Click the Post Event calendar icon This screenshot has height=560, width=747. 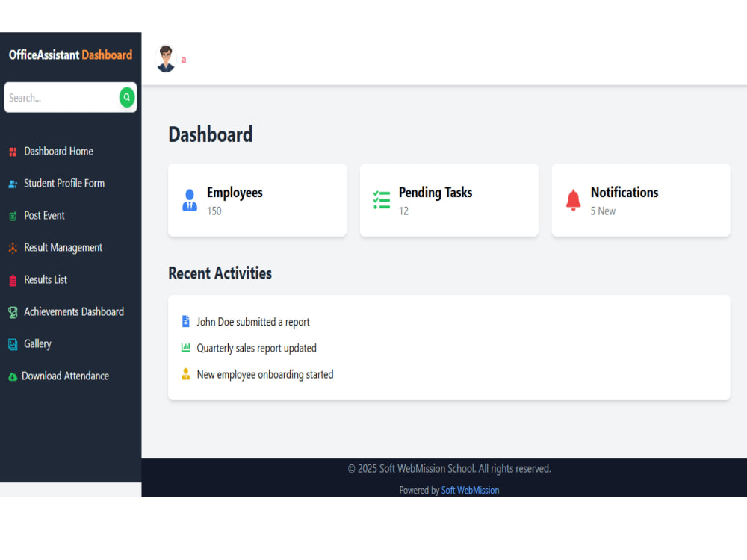pos(13,217)
